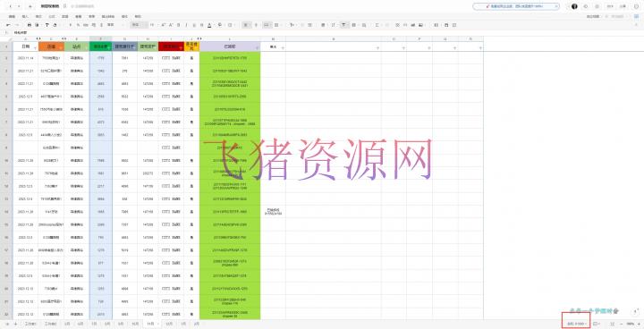Screen dimensions: 644x329
Task: Click the 100% zoom level value
Action: (x=631, y=324)
